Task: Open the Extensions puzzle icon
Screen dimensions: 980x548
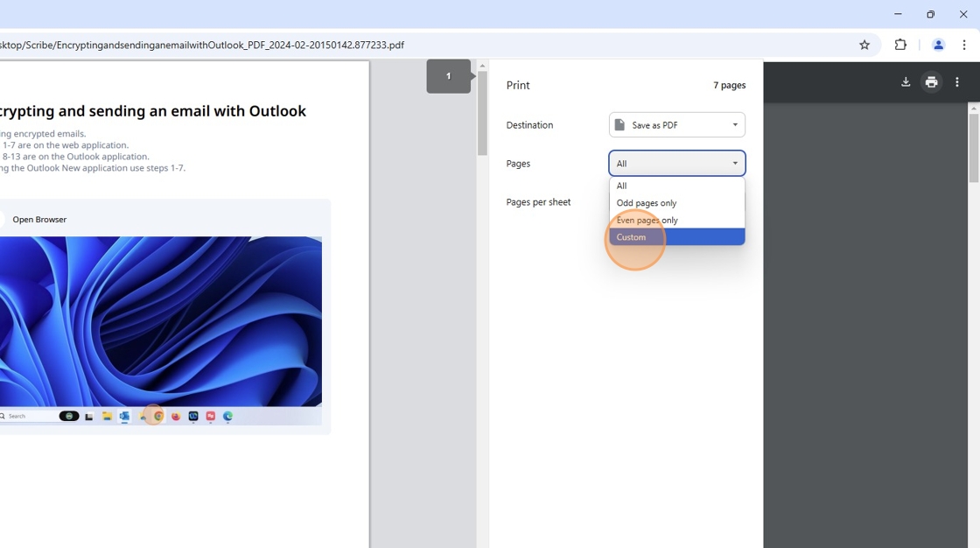Action: [x=900, y=45]
